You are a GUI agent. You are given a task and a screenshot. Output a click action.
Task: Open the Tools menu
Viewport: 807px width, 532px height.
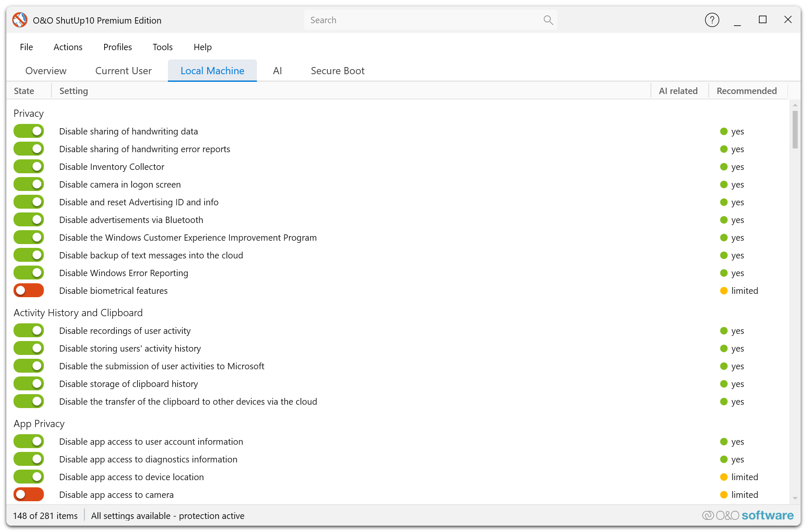[162, 47]
